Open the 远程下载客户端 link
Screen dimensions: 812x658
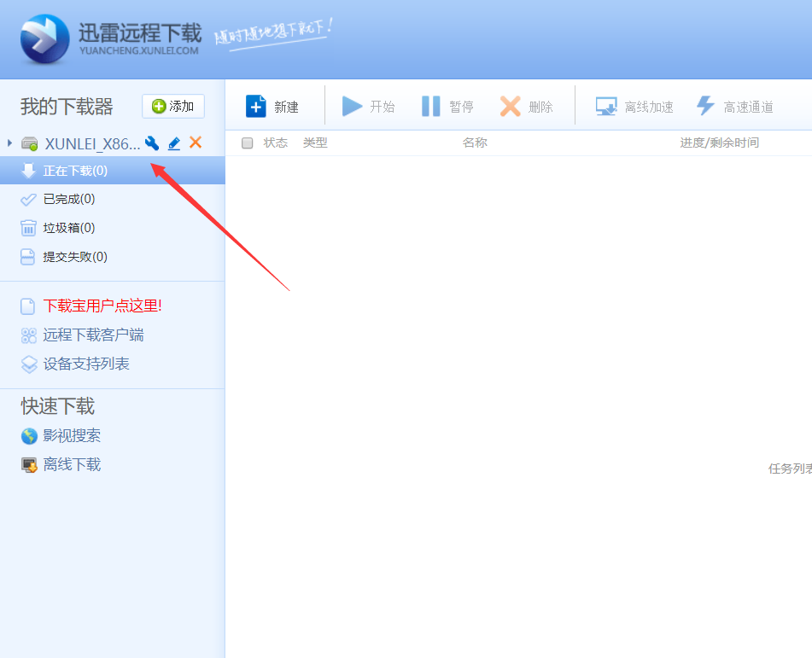(93, 335)
